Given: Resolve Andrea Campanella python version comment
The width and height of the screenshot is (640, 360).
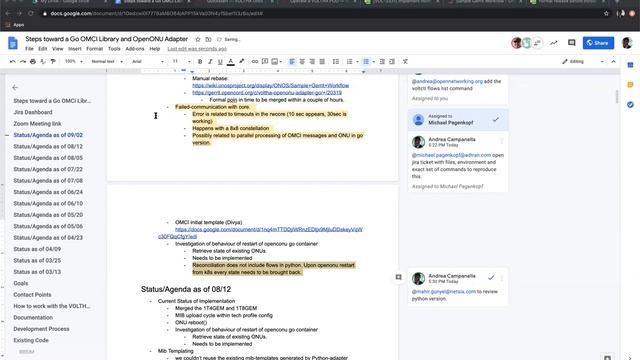Looking at the screenshot, I should coord(491,278).
